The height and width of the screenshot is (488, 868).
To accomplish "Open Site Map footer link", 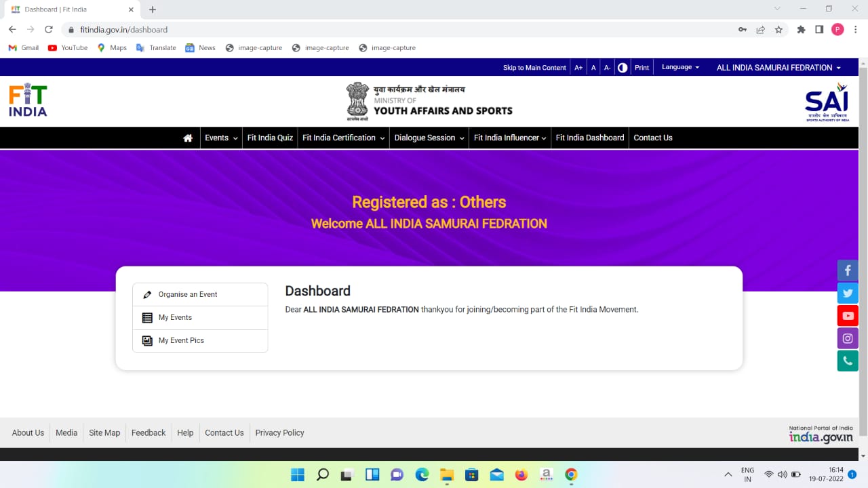I will click(104, 432).
